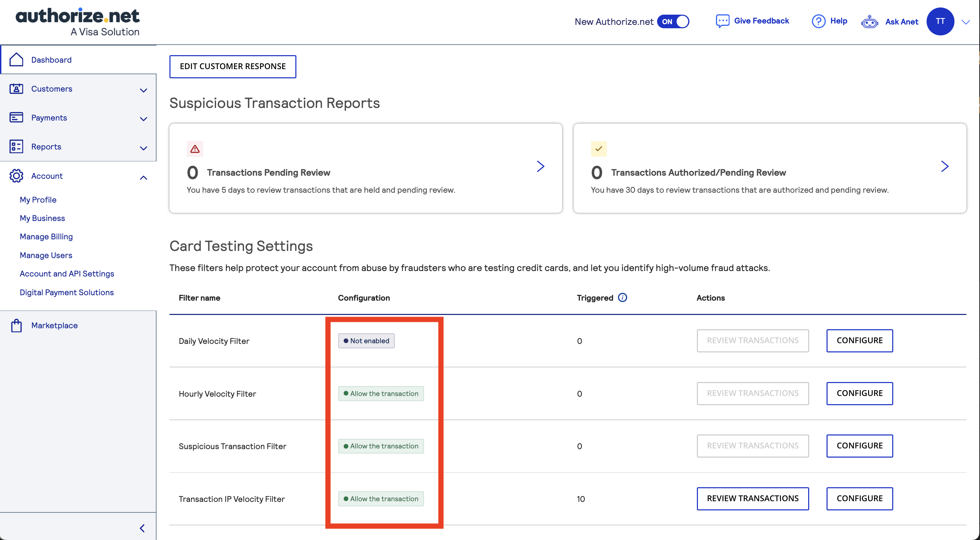This screenshot has height=540, width=980.
Task: Click the Give Feedback speech bubble icon
Action: 722,21
